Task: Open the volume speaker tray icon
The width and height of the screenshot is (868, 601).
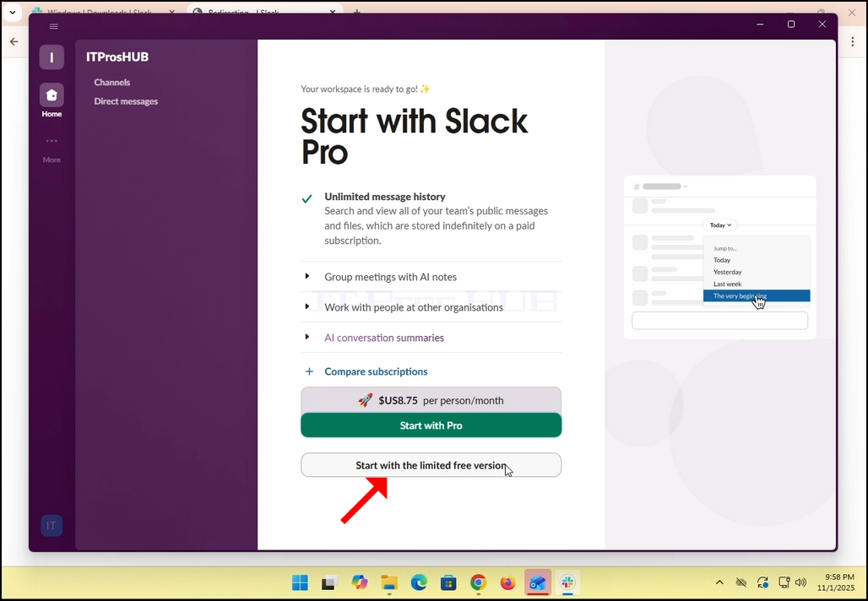Action: click(800, 582)
